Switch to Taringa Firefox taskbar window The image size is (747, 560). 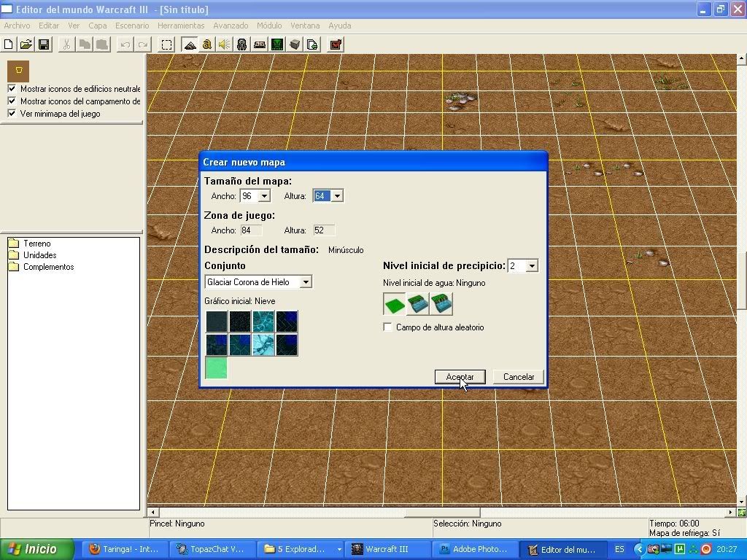(126, 549)
